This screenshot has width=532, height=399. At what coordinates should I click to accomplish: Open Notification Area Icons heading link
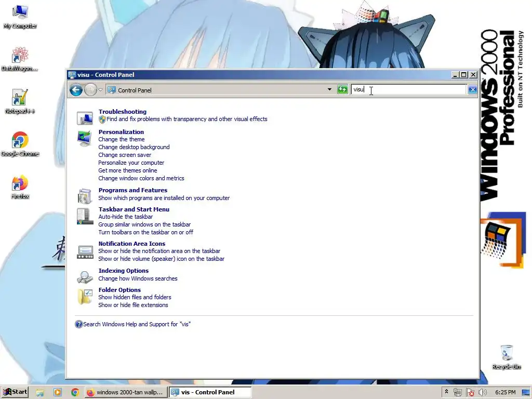click(132, 244)
